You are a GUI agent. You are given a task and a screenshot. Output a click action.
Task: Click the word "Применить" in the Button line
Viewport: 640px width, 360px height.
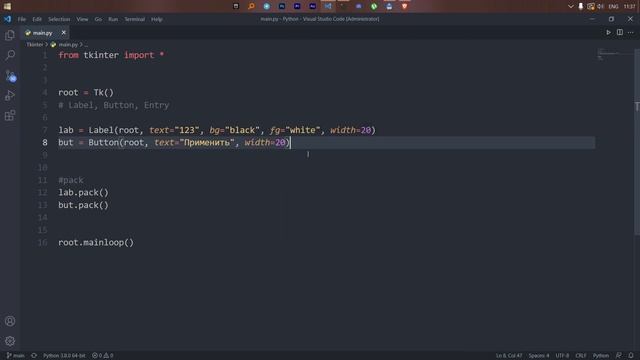207,142
